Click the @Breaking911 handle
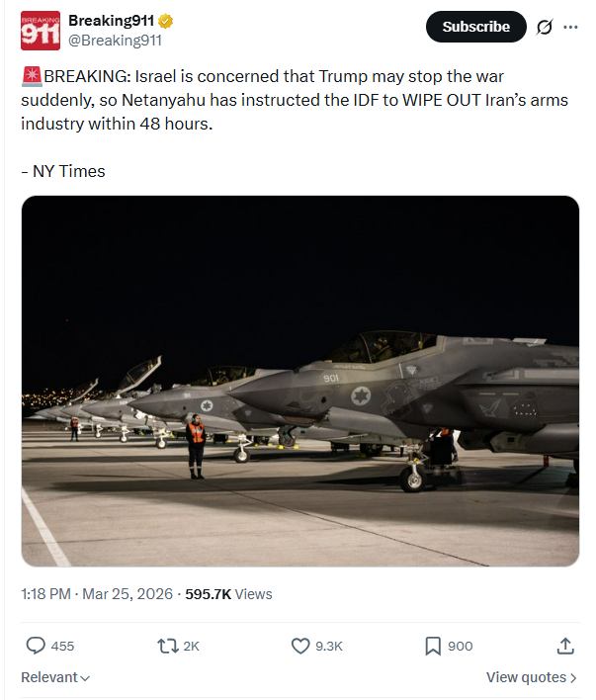This screenshot has height=700, width=596. [x=115, y=41]
